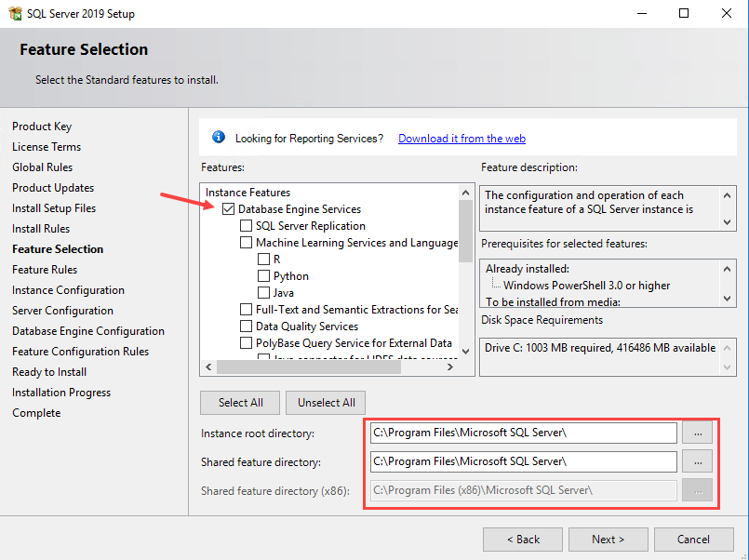Check PolyBase Query Service for External Data

tap(246, 343)
